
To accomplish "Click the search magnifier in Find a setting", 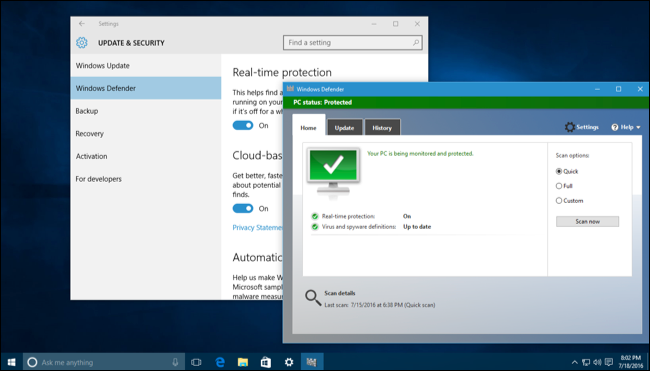I will pyautogui.click(x=415, y=42).
